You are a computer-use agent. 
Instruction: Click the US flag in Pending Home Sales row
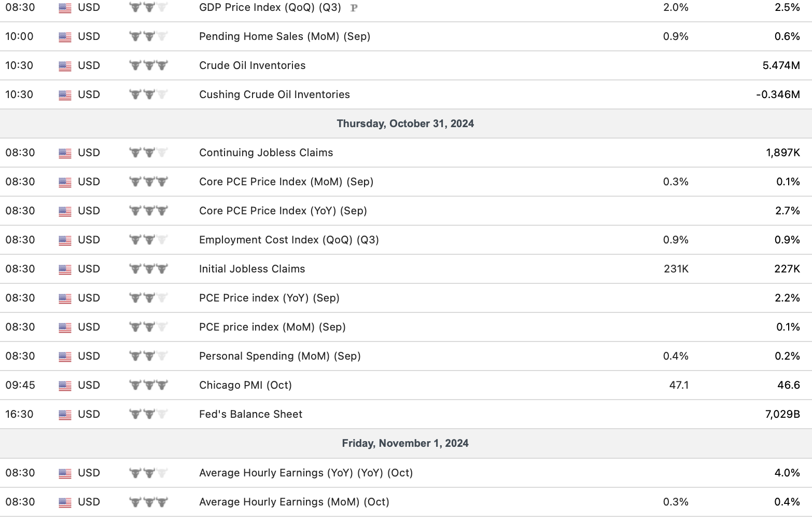[x=65, y=37]
